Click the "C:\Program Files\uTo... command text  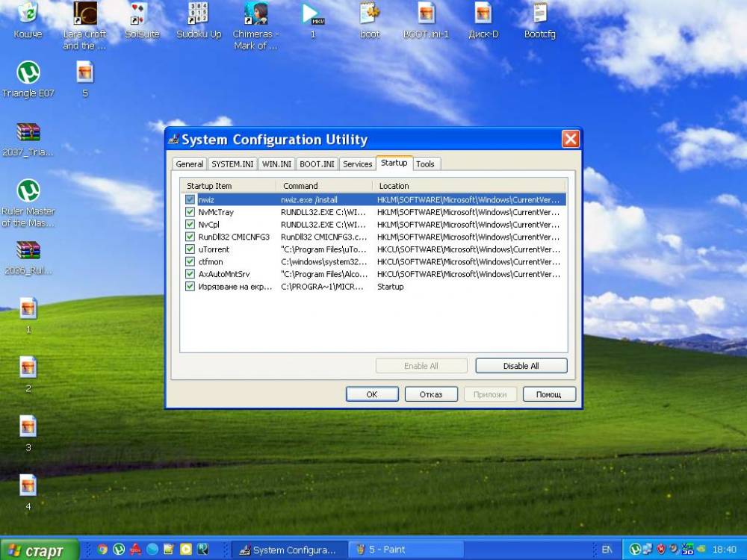pyautogui.click(x=323, y=249)
